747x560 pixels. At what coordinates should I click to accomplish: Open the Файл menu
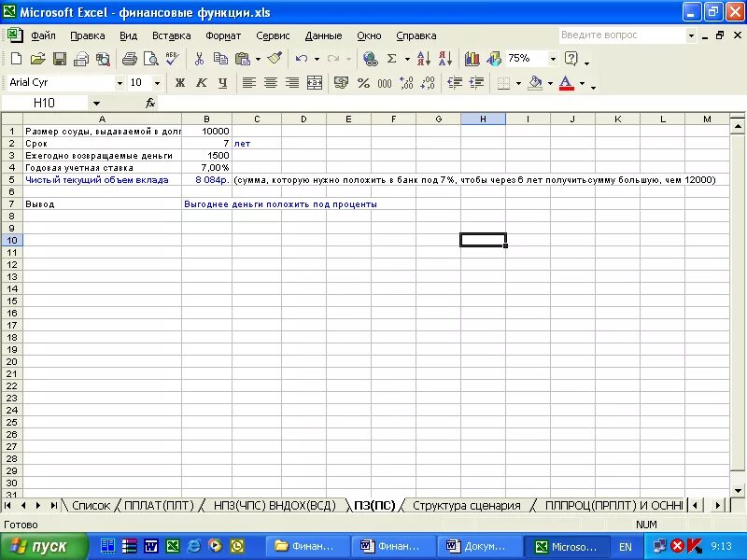pyautogui.click(x=43, y=35)
